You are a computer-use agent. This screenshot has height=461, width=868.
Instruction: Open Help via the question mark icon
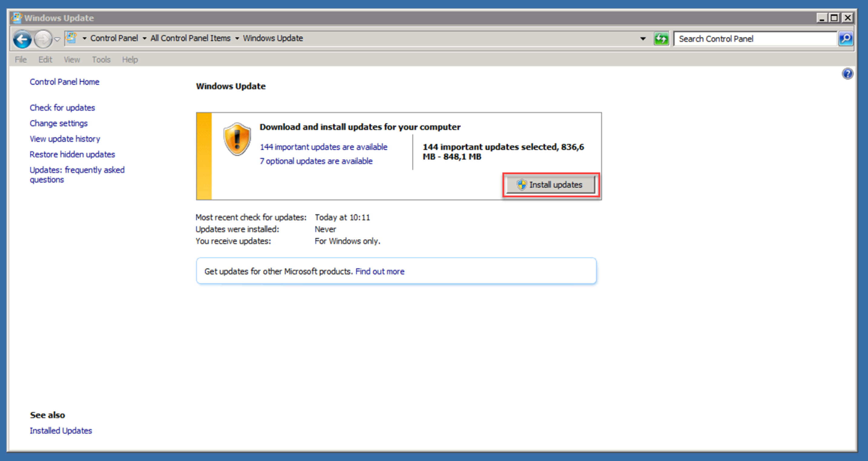coord(848,74)
